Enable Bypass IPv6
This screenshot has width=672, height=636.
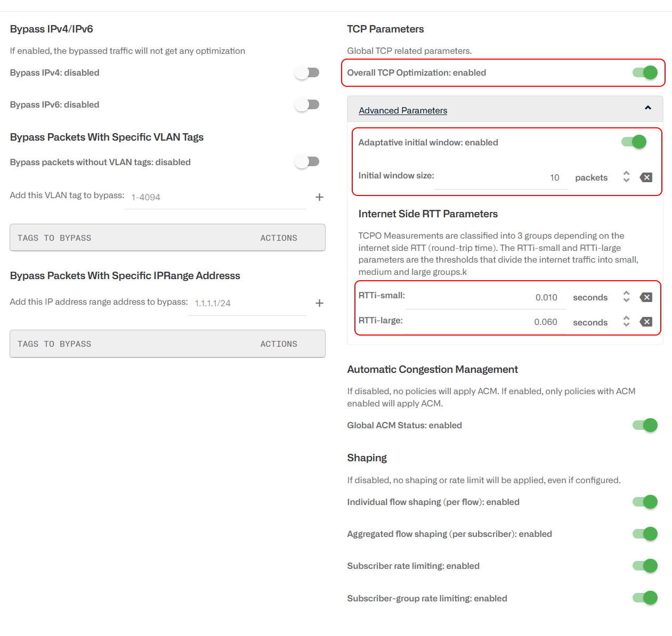(307, 104)
